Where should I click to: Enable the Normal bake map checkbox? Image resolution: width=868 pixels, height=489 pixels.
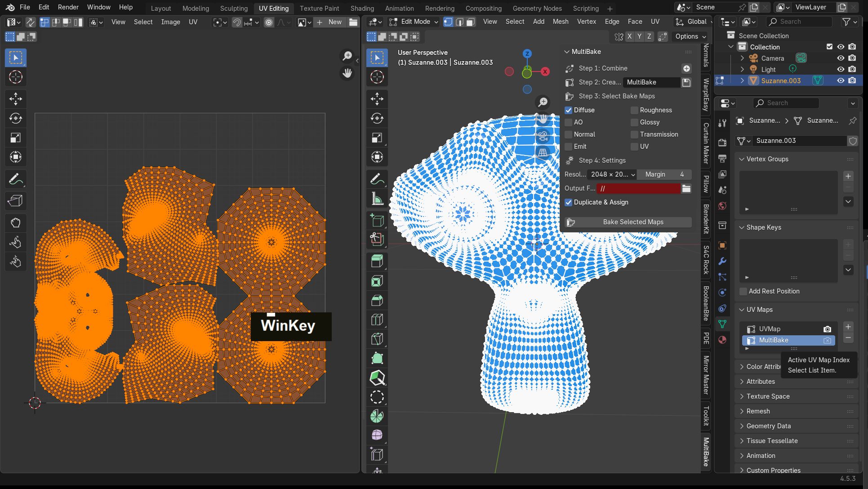(x=569, y=134)
